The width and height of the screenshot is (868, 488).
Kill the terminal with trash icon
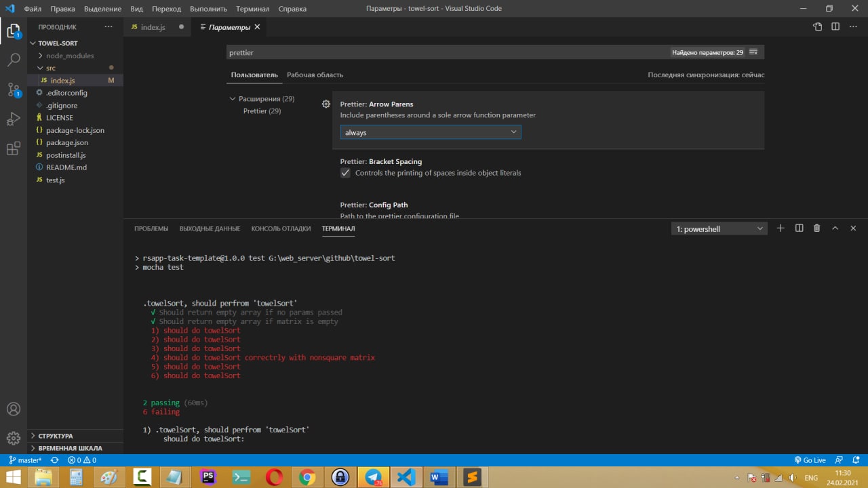817,228
